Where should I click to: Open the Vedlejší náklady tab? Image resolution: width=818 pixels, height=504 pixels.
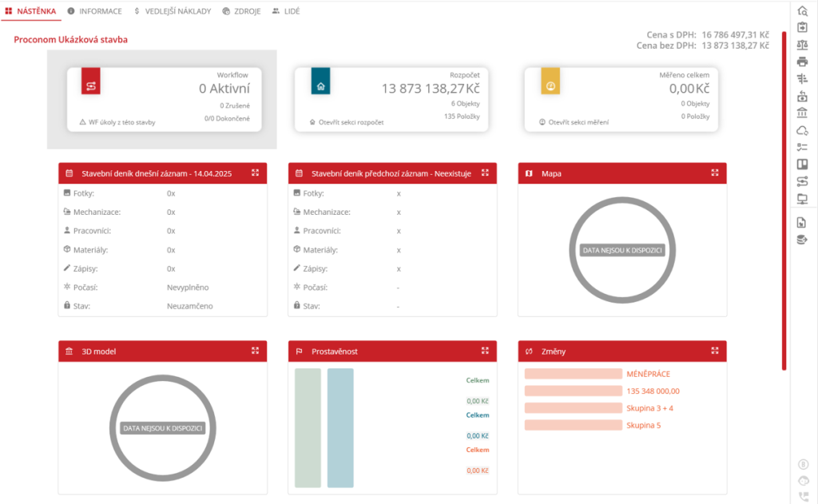(172, 12)
